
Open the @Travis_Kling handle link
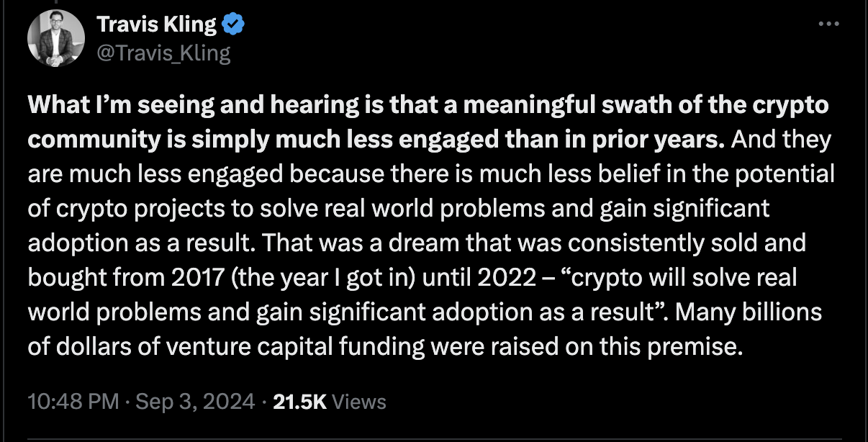coord(163,53)
